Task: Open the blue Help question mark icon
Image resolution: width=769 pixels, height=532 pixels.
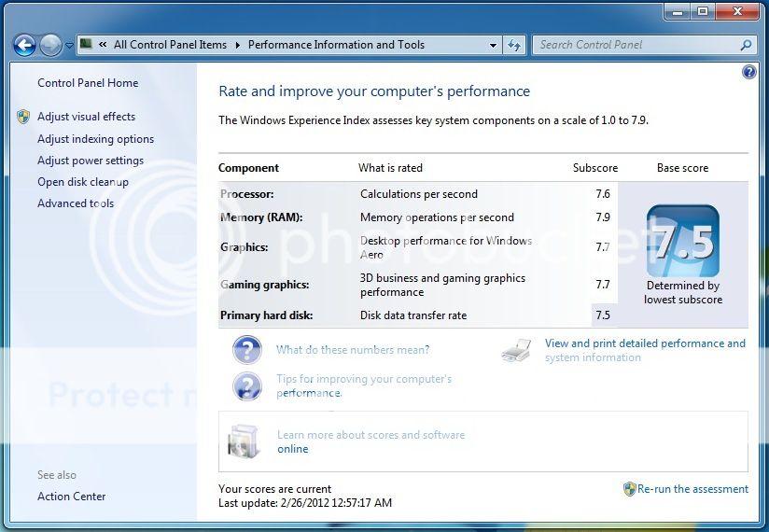Action: [749, 72]
